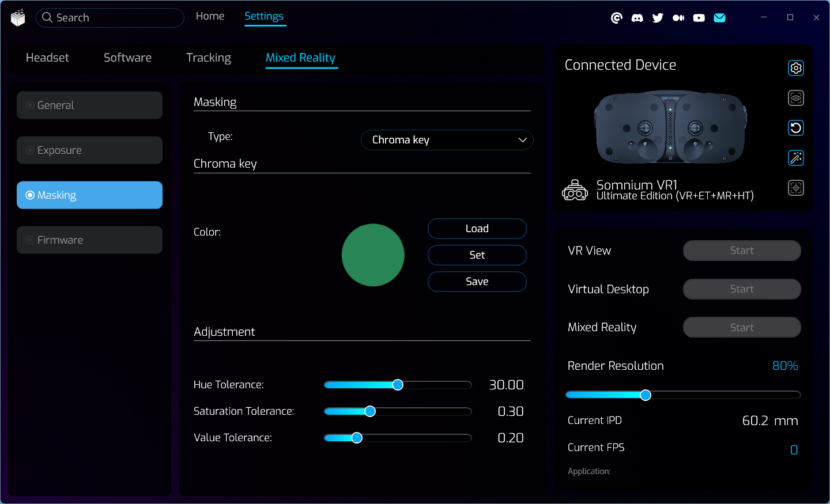Click the Search input field
Image resolution: width=830 pixels, height=504 pixels.
point(115,18)
